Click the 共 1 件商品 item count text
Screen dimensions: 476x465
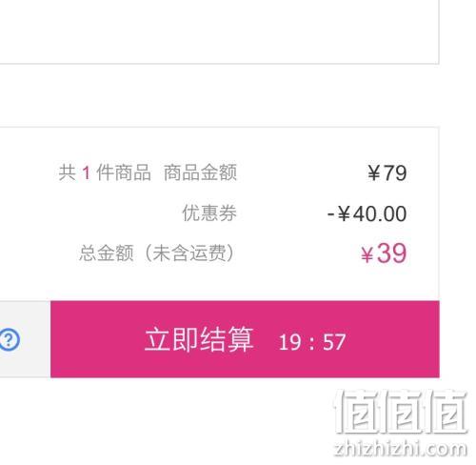105,172
